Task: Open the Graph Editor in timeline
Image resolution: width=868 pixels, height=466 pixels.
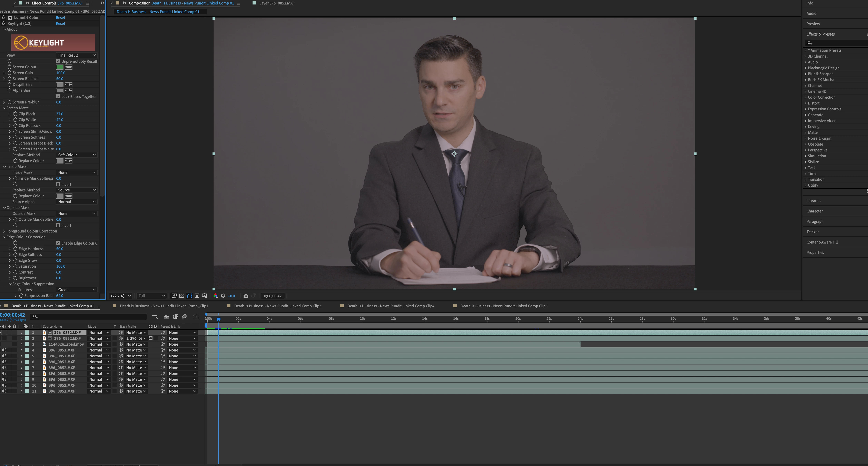Action: [x=196, y=316]
